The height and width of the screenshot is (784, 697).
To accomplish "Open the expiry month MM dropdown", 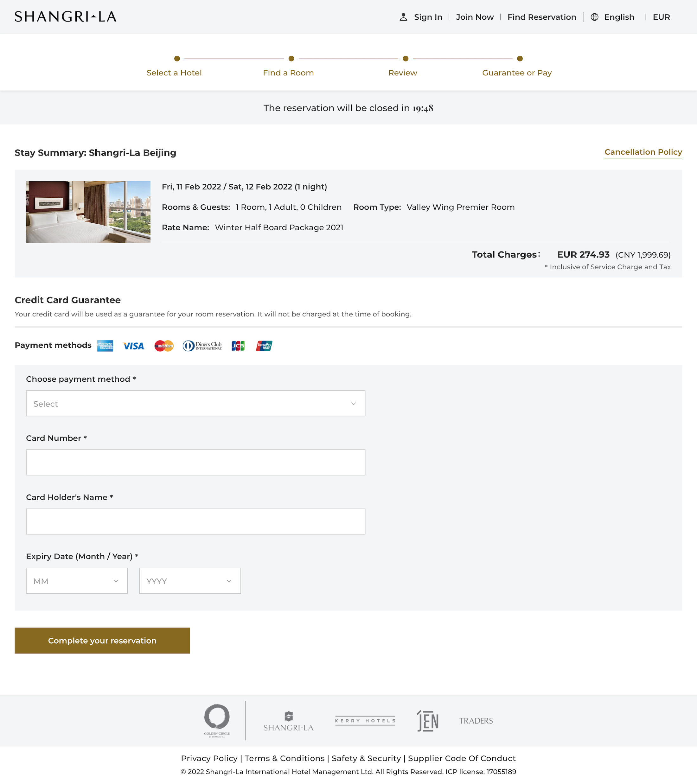I will coord(77,581).
